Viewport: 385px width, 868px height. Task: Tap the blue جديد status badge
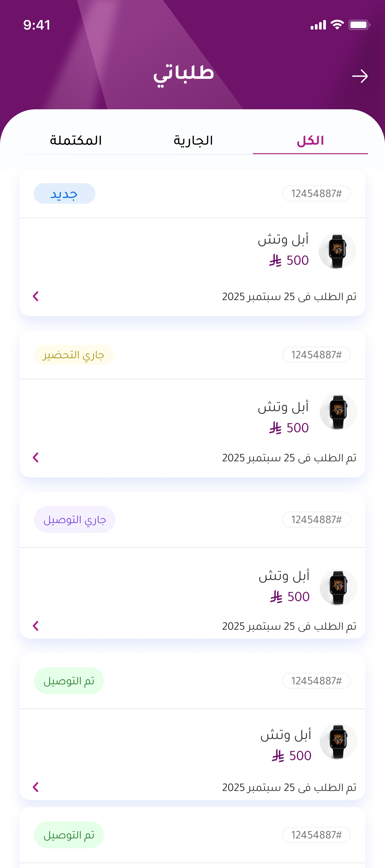click(x=64, y=194)
